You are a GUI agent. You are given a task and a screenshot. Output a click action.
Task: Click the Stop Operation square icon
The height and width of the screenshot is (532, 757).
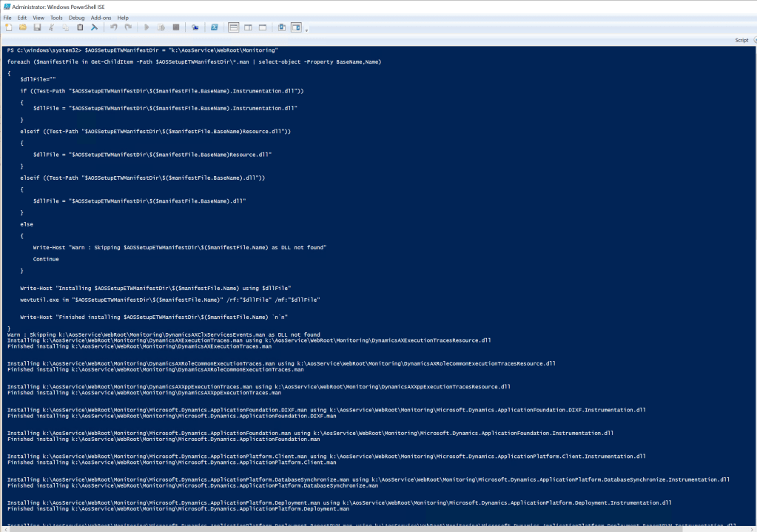(x=176, y=27)
